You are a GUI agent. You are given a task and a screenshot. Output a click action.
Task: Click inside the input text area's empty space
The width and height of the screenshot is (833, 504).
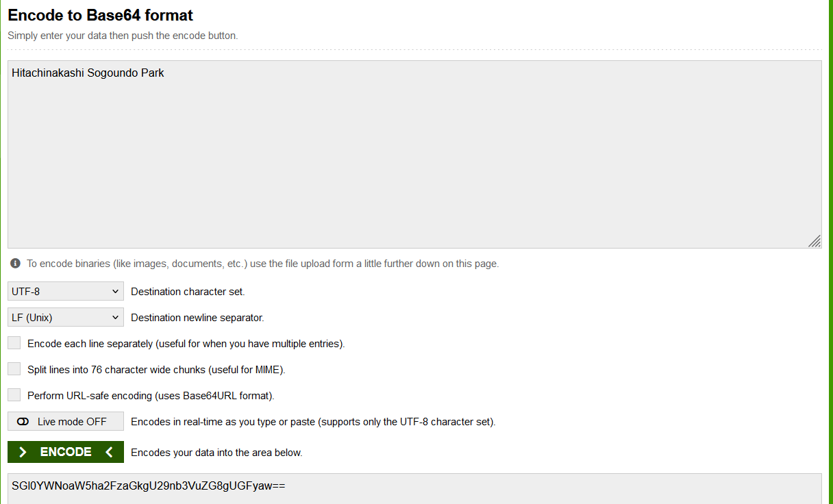tap(411, 164)
